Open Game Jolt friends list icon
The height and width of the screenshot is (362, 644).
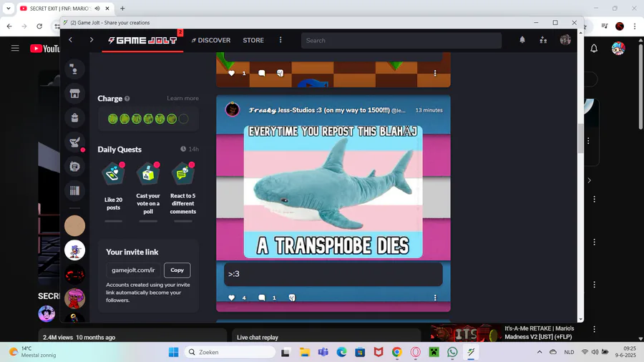pyautogui.click(x=543, y=40)
